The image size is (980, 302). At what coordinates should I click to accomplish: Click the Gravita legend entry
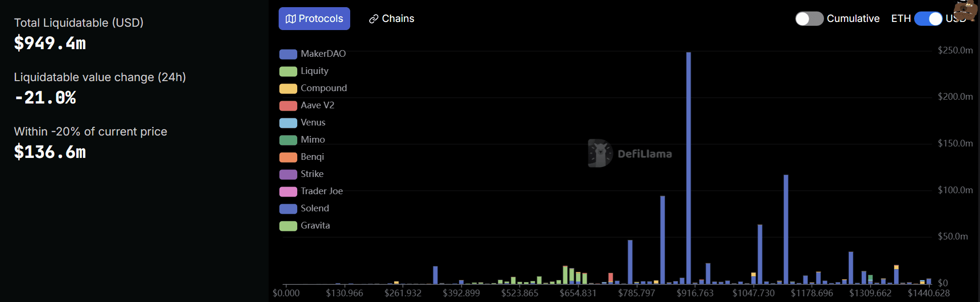304,226
